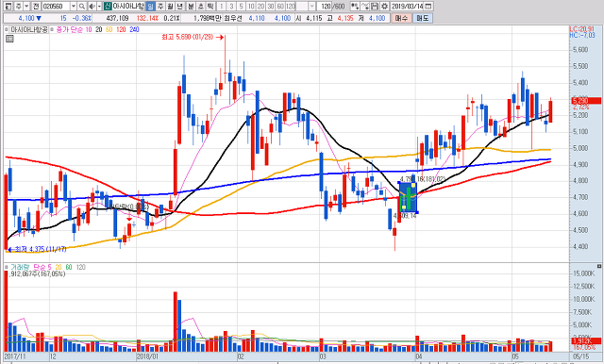604x364 pixels.
Task: Click the volume figure 437,109
Action: pos(117,18)
